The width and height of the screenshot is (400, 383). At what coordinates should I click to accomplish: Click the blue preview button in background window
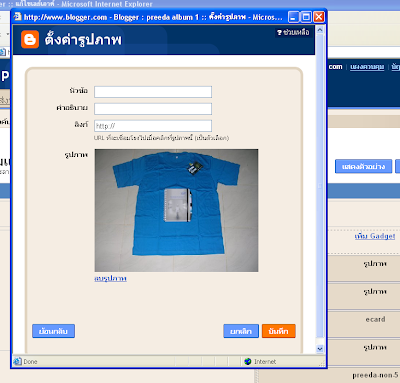coord(364,166)
